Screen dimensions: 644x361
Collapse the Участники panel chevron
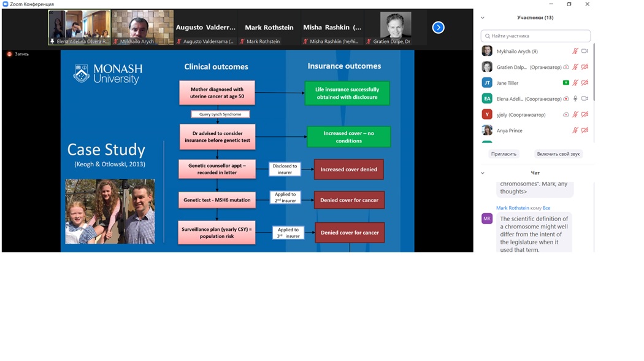click(x=483, y=18)
